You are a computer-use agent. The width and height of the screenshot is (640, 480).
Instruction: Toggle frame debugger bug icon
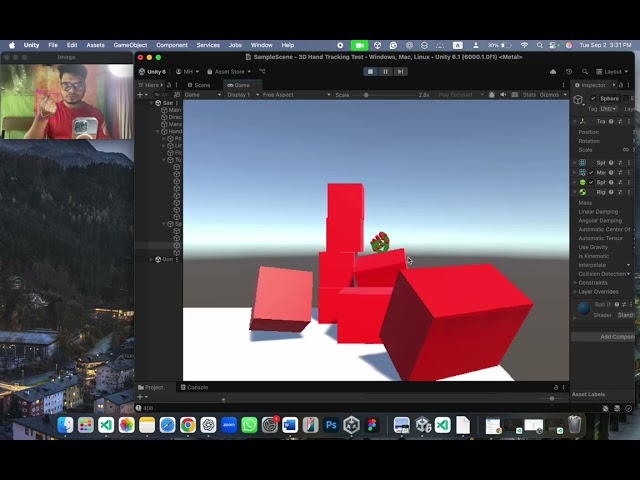[x=492, y=95]
